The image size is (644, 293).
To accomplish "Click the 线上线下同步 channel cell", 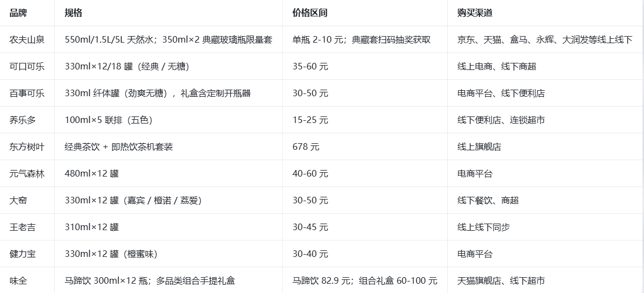I will [484, 227].
